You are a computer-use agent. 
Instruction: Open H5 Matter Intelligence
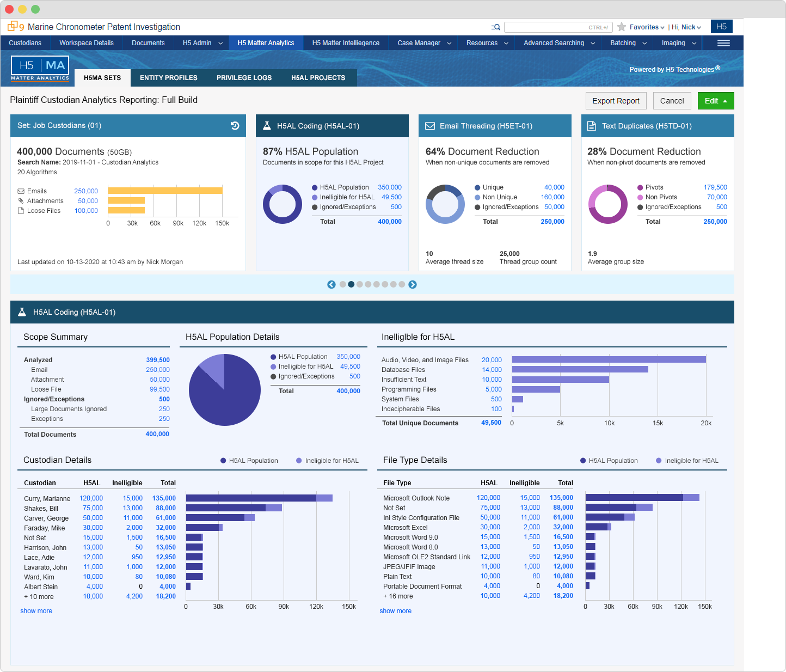346,43
